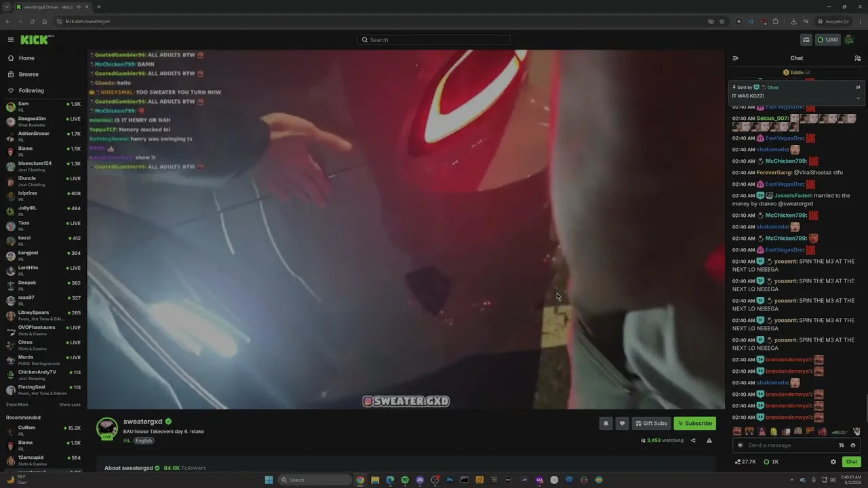
Task: Click the sweatergxd channel avatar
Action: (x=106, y=428)
